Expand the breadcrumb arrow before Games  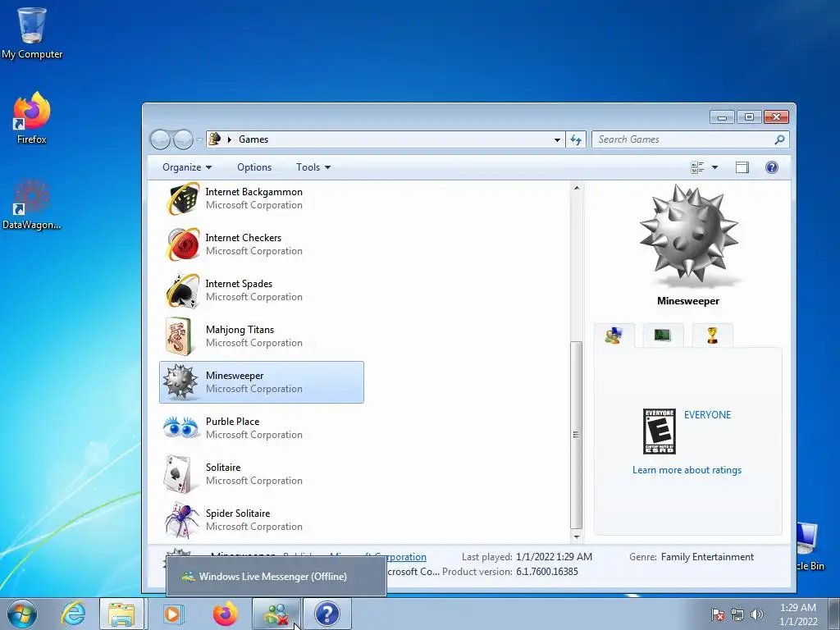point(230,139)
